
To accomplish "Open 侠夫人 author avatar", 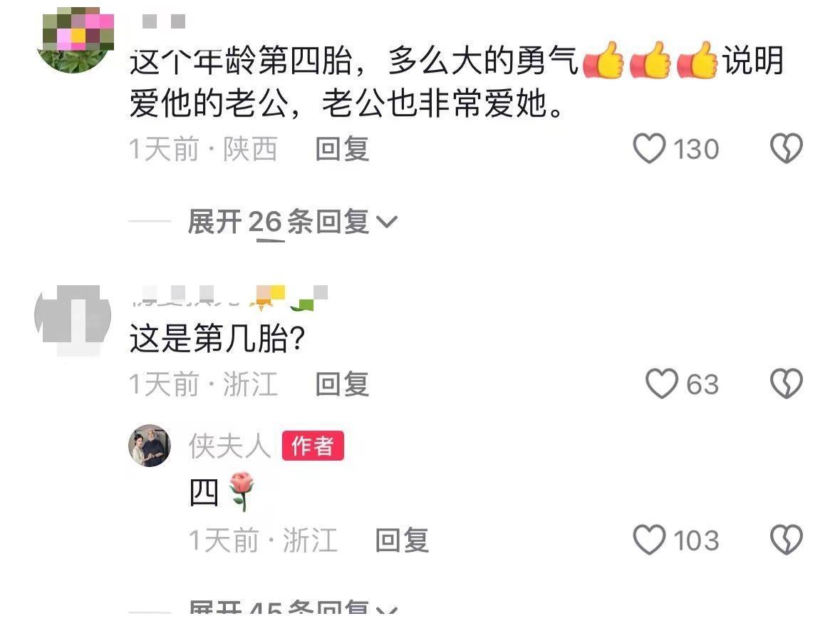I will [150, 445].
